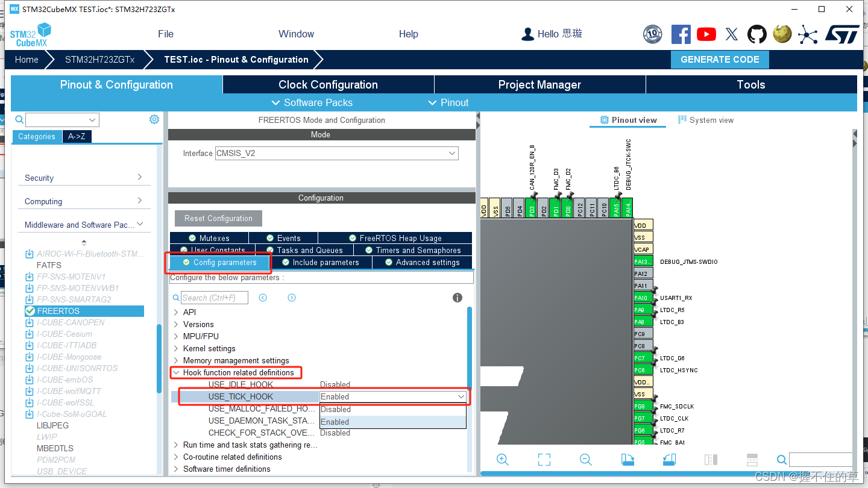
Task: Click the magnifier icon in left peripheral search
Action: (x=19, y=120)
